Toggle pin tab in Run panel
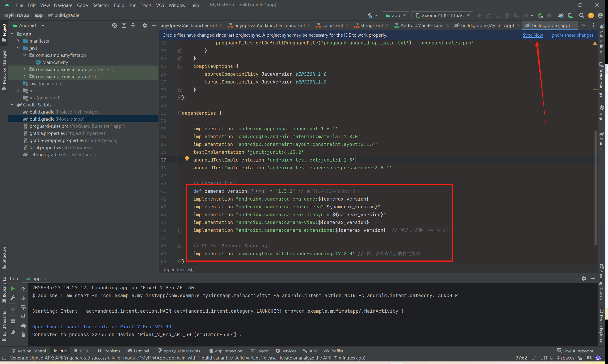The width and height of the screenshot is (608, 364). (x=13, y=333)
